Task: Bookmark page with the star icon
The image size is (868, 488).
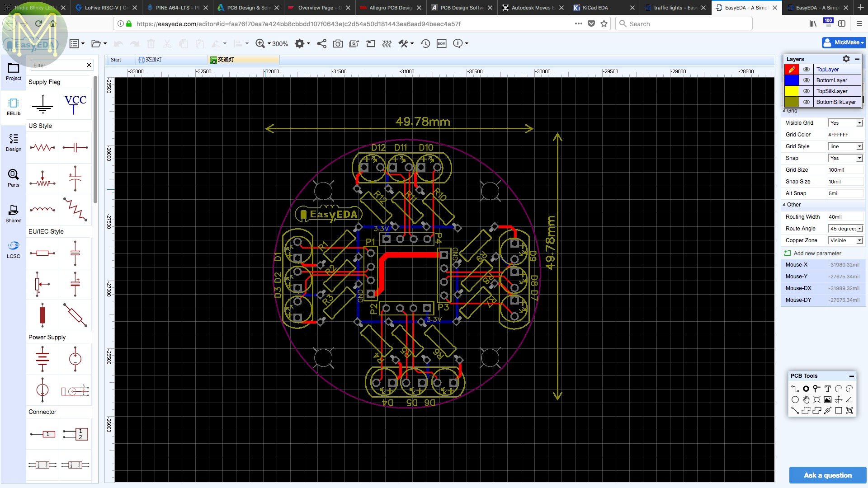Action: (x=604, y=23)
